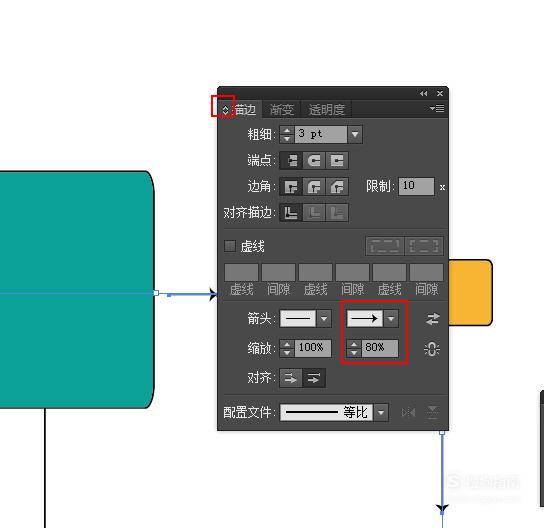544x528 pixels.
Task: Align stroke to inside
Action: pos(314,213)
